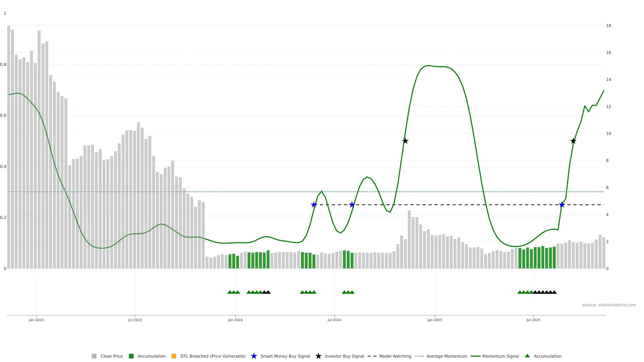Screen dimensions: 644x362
Task: Click the black star marker near late 2024
Action: point(405,141)
